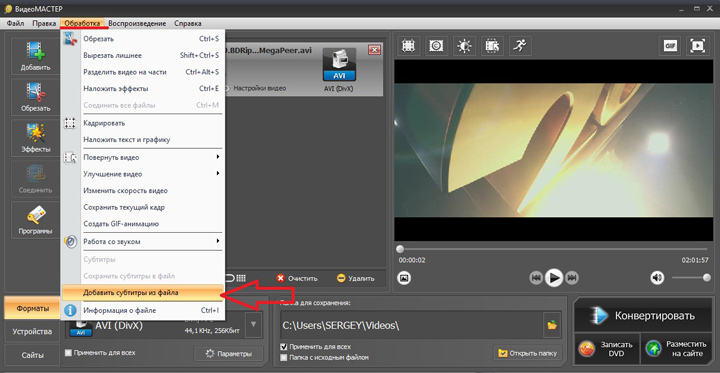Open the Справка menu
The image size is (720, 373).
187,23
